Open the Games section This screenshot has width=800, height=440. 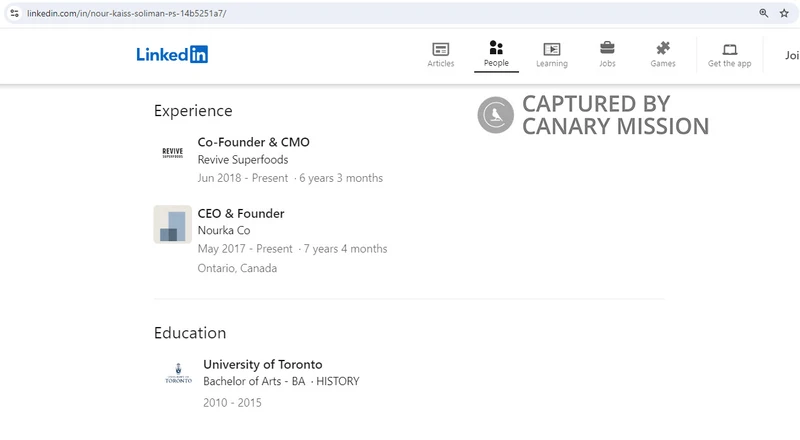click(663, 55)
